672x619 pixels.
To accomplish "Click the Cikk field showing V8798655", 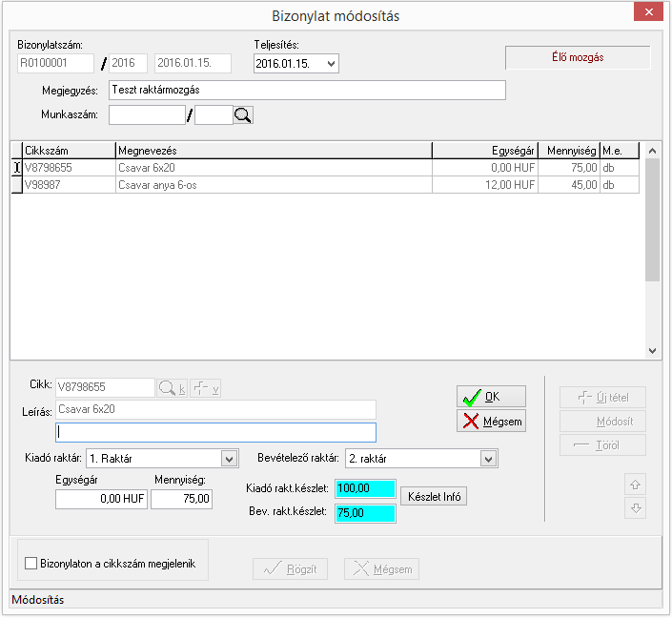I will (105, 388).
